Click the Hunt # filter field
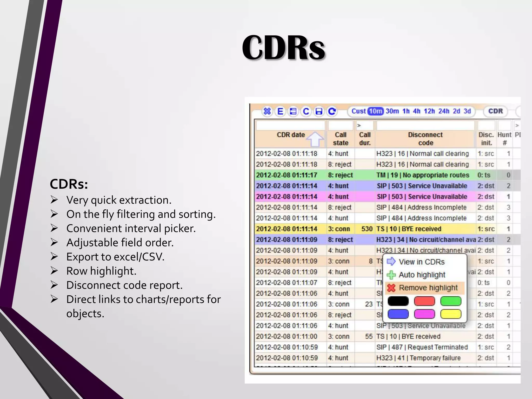The height and width of the screenshot is (399, 532). [504, 125]
